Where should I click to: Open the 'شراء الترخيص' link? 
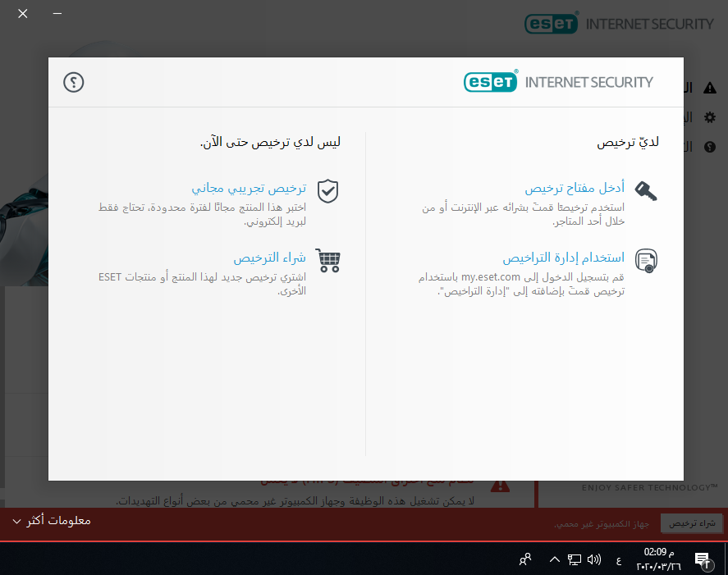269,258
